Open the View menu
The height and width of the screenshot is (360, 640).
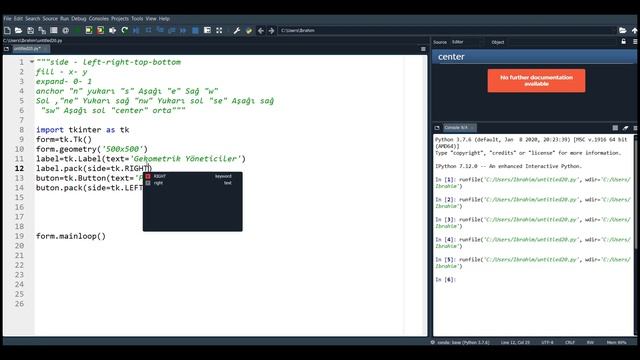151,19
